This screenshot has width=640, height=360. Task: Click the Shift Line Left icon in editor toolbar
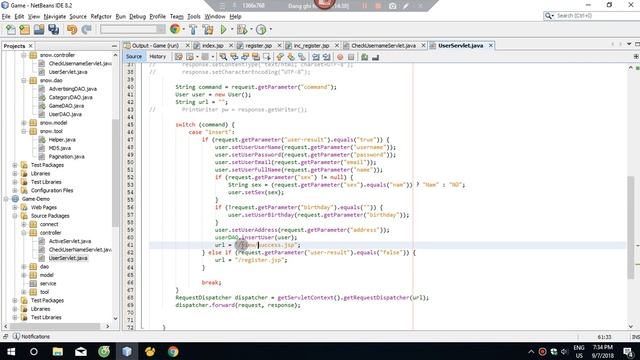pos(316,57)
